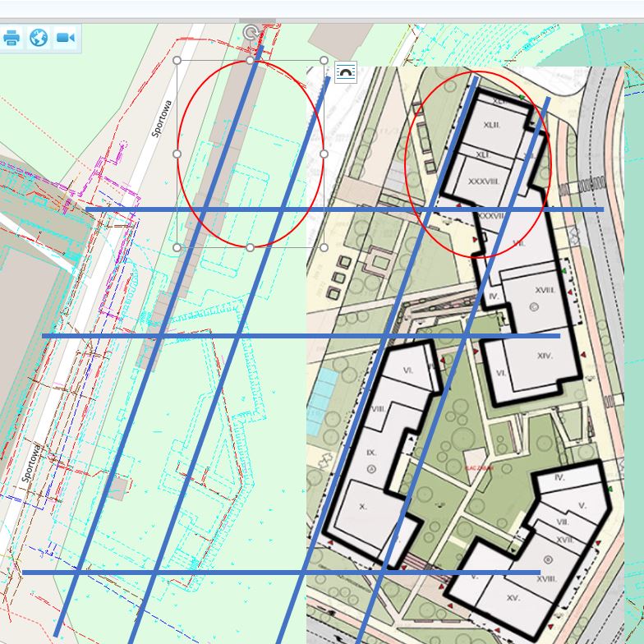Open the Layout Options button beside the ellipse
The height and width of the screenshot is (644, 644).
click(x=345, y=72)
